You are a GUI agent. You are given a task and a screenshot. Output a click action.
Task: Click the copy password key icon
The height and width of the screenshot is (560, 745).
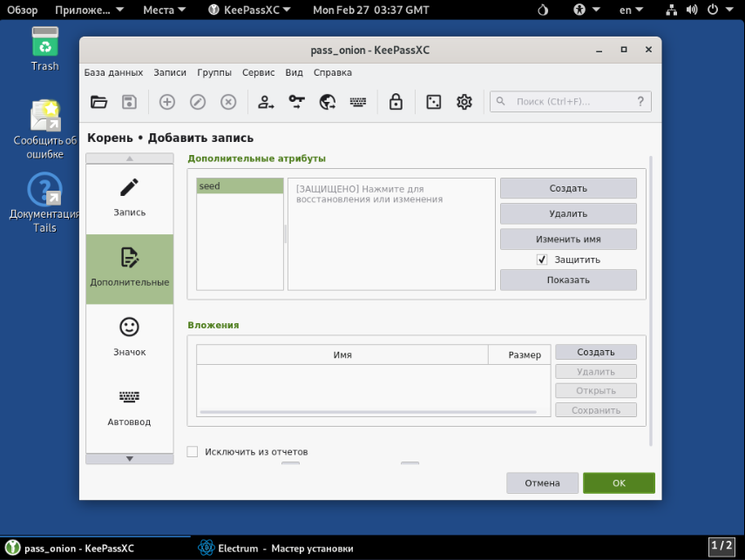pos(297,102)
